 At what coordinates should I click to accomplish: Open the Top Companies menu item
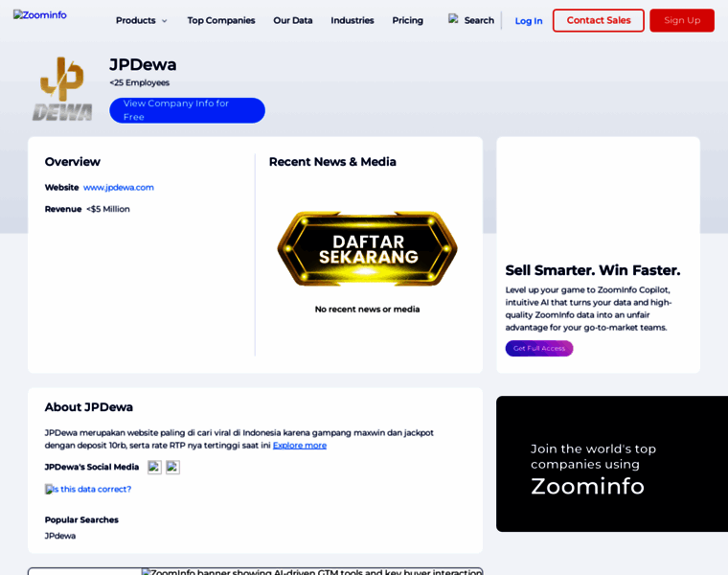(x=221, y=20)
